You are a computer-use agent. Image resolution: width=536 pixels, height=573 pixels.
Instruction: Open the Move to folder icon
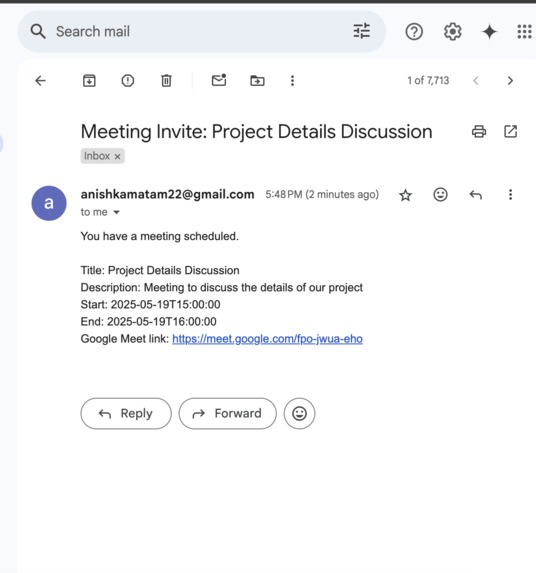(257, 80)
